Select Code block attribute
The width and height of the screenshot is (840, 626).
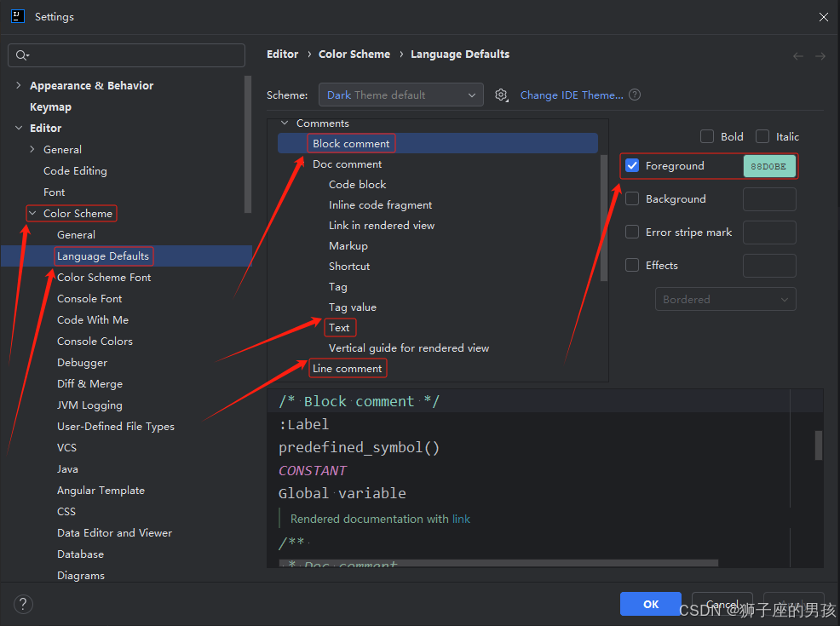(x=357, y=184)
